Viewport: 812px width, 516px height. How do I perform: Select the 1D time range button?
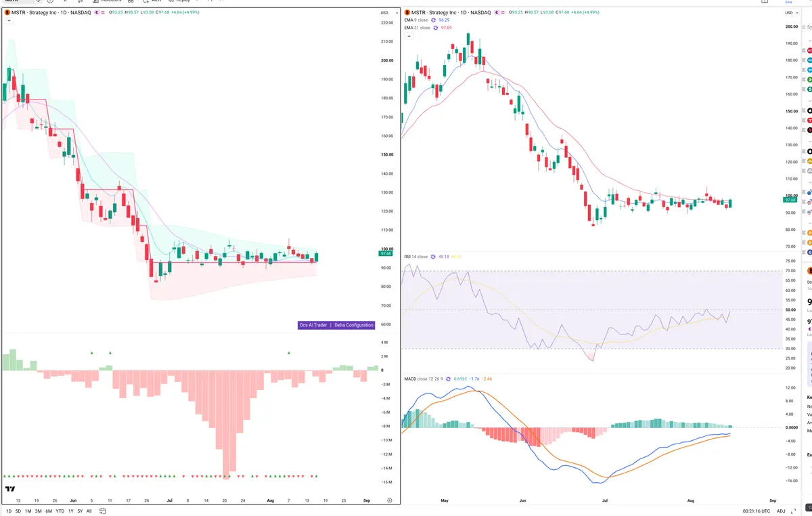tap(9, 511)
